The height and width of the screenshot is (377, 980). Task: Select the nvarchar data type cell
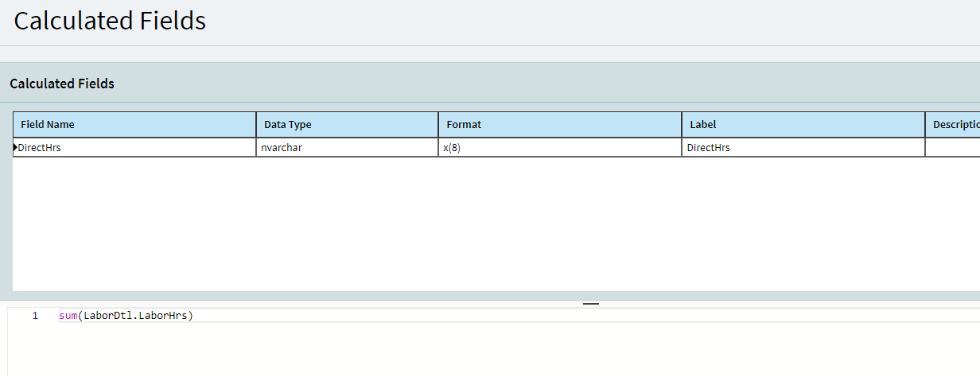pyautogui.click(x=347, y=147)
